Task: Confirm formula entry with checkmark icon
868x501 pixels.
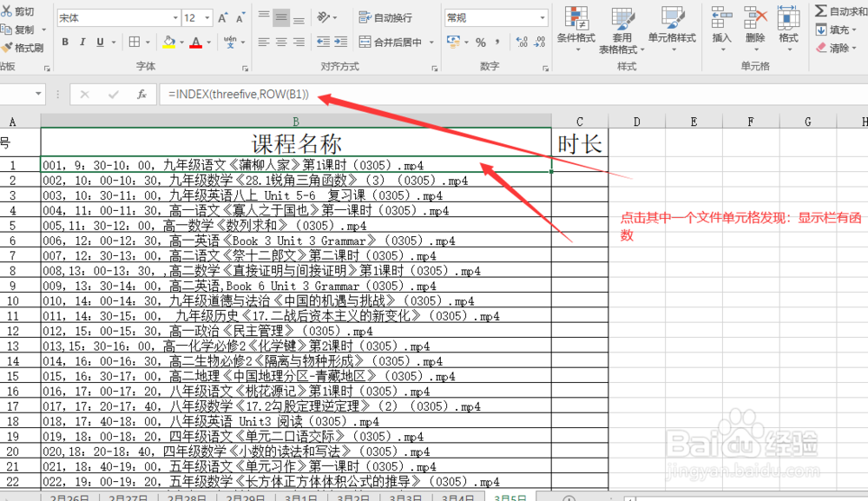Action: [113, 94]
